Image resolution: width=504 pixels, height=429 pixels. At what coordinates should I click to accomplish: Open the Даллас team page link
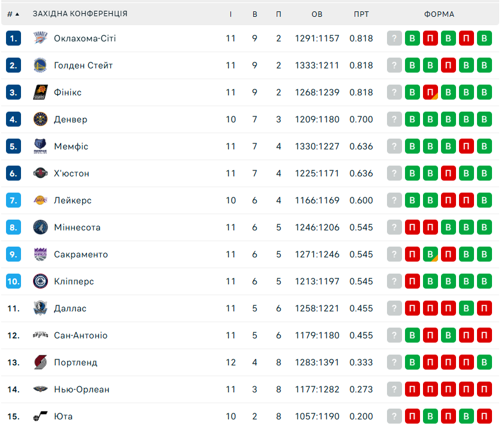tap(70, 308)
